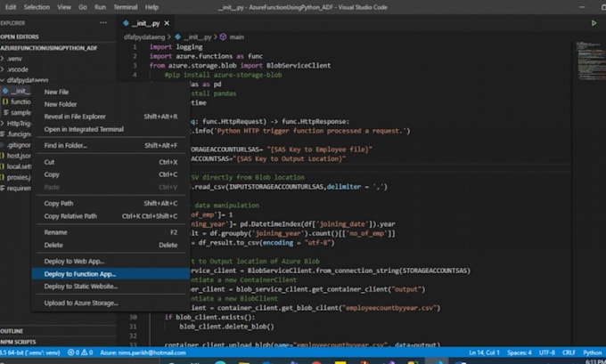Choose Delete from context menu
606x364 pixels.
(x=111, y=245)
